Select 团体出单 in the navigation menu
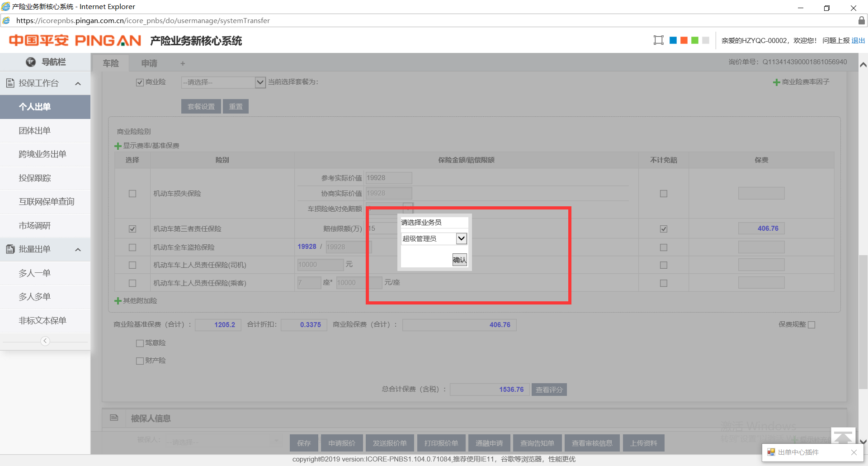 35,131
